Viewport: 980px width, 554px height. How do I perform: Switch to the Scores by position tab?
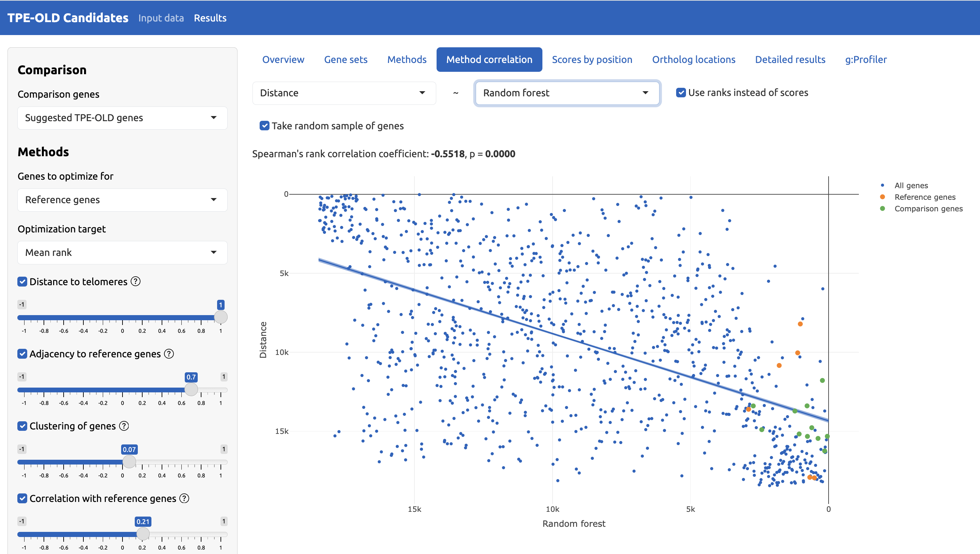pyautogui.click(x=592, y=59)
